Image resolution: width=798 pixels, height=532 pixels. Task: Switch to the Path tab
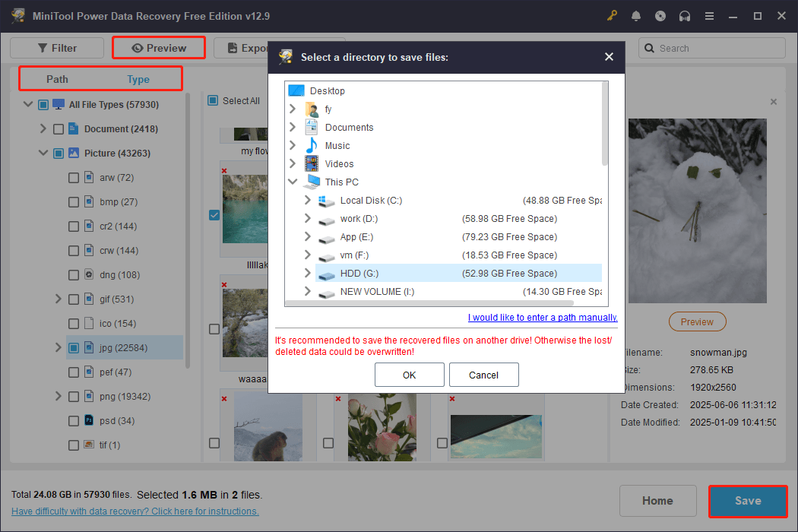click(x=57, y=79)
